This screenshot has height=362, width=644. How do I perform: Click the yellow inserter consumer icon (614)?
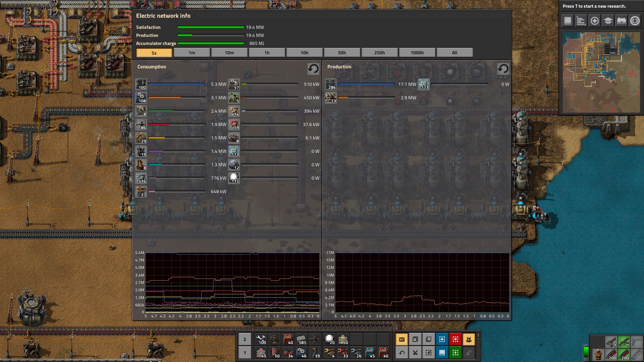(x=234, y=111)
